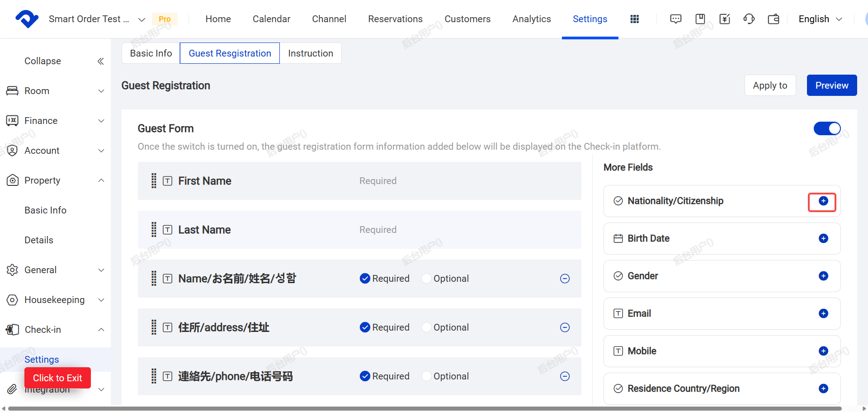Click the Finance sidebar icon
This screenshot has width=868, height=412.
12,121
